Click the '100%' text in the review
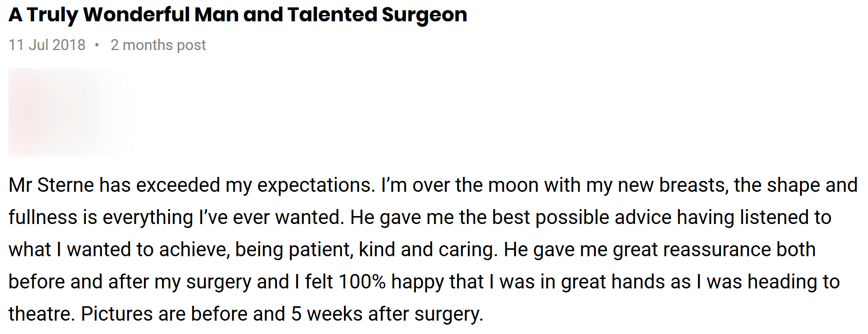This screenshot has width=868, height=334. pyautogui.click(x=362, y=282)
